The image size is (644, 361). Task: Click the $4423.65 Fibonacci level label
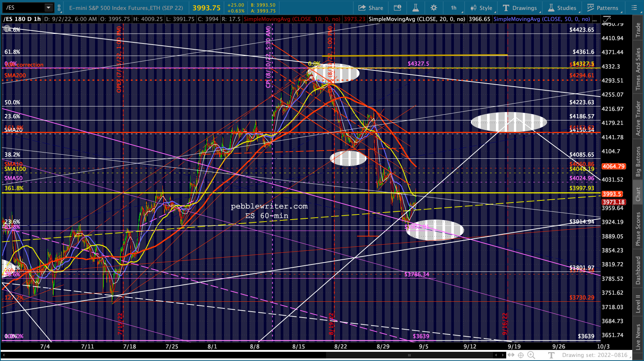pos(582,30)
